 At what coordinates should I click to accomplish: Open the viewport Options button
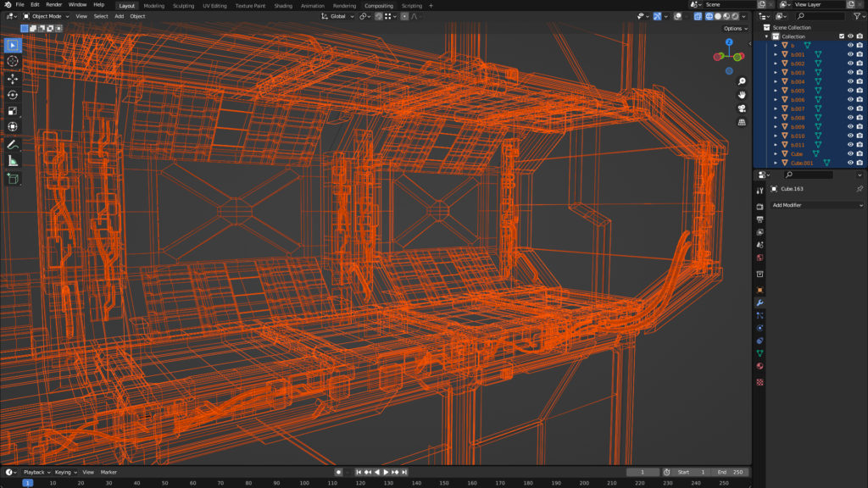coord(735,28)
